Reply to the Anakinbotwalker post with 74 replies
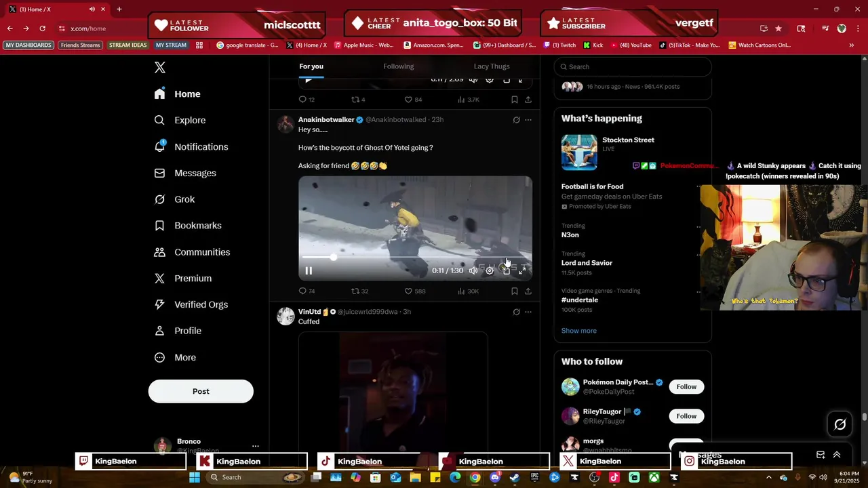 click(x=307, y=291)
